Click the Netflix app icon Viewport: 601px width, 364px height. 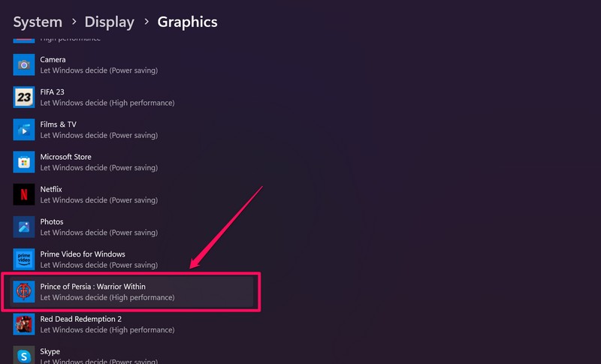(x=24, y=194)
